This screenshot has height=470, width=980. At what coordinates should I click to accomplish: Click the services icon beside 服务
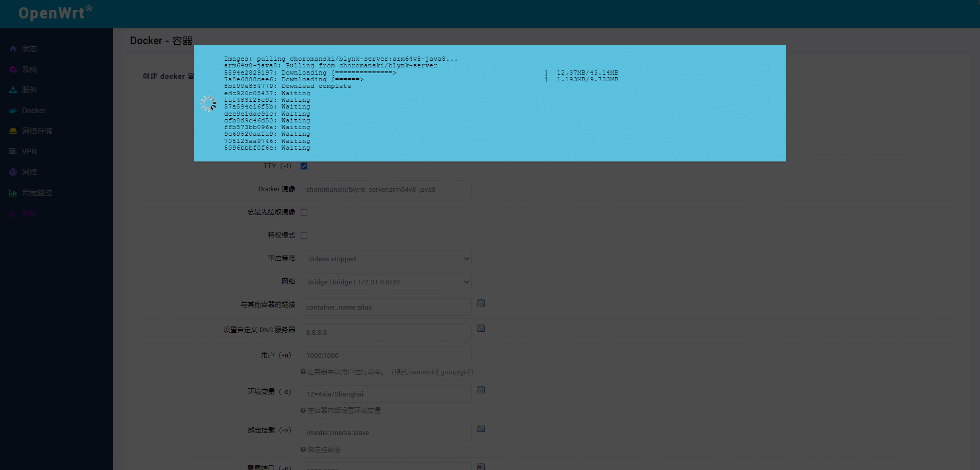coord(13,90)
